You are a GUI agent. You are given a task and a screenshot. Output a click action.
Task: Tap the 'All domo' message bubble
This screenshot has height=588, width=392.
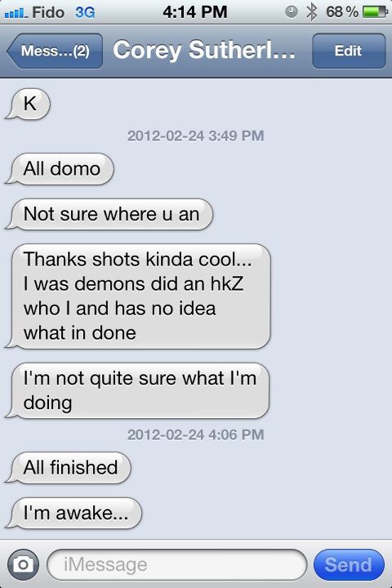[59, 169]
